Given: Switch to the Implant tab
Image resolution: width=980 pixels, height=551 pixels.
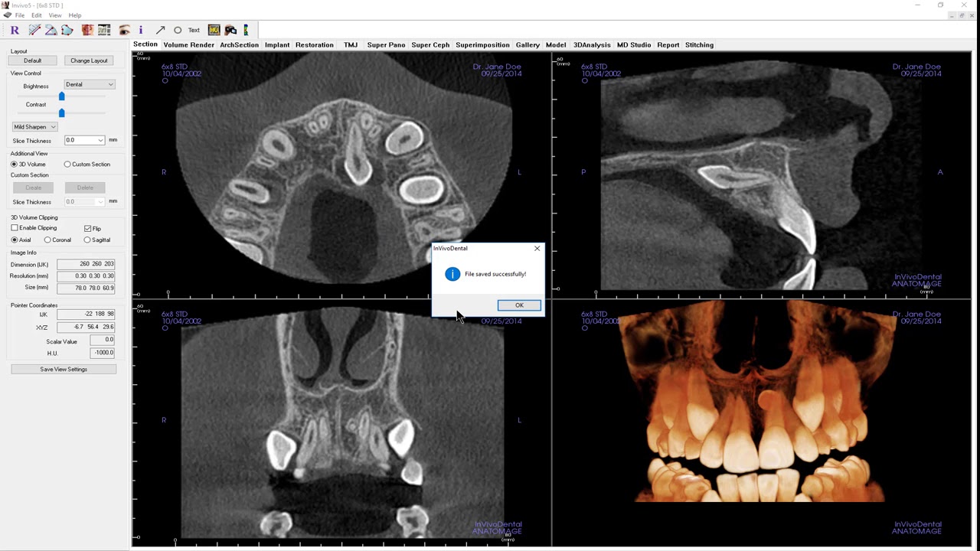Looking at the screenshot, I should click(277, 45).
